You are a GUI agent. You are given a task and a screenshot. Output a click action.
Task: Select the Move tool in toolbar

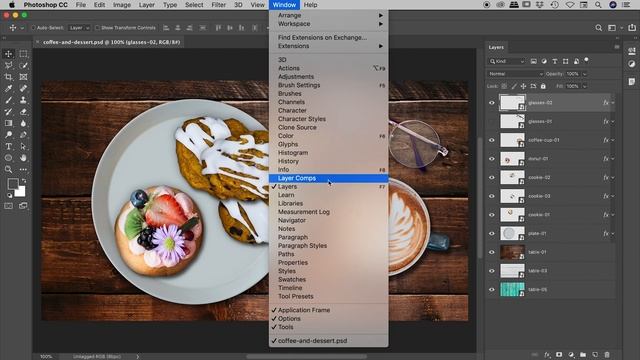[x=8, y=53]
